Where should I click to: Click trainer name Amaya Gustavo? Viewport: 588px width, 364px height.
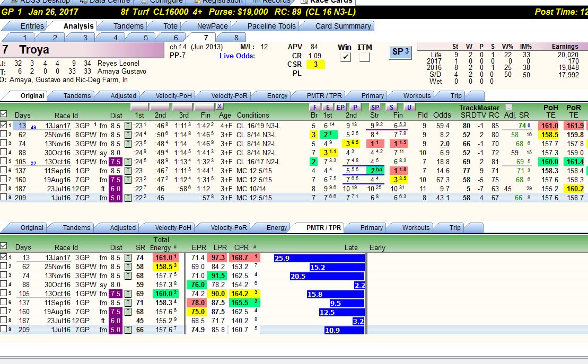tap(121, 71)
